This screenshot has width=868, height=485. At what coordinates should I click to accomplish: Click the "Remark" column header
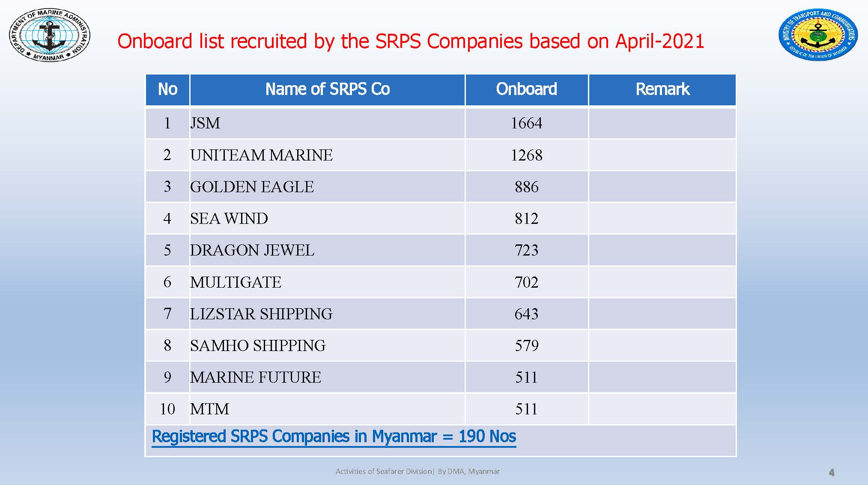pyautogui.click(x=662, y=89)
